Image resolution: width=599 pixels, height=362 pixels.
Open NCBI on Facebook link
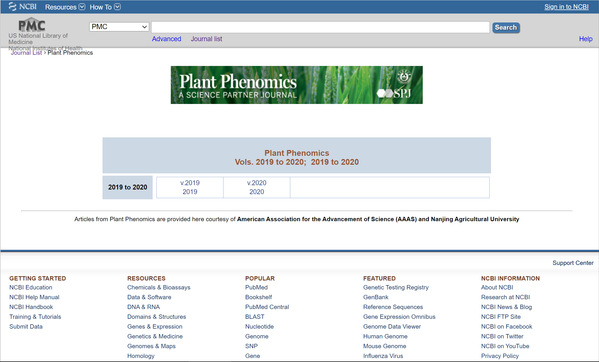coord(507,326)
